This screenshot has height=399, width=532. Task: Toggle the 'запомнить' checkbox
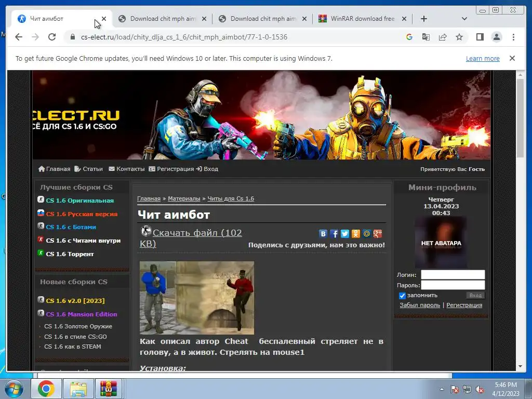(402, 296)
